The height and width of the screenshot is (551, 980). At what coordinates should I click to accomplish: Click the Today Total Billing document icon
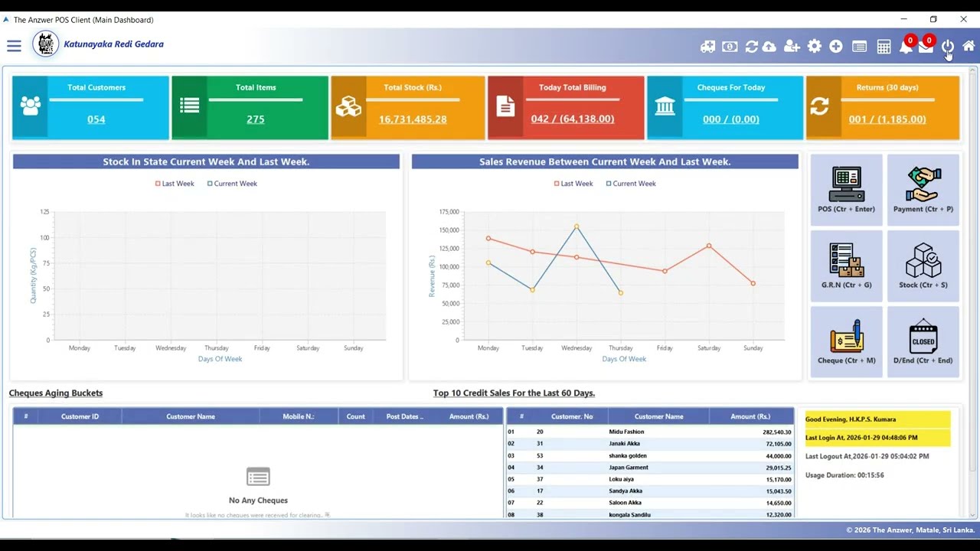[505, 106]
